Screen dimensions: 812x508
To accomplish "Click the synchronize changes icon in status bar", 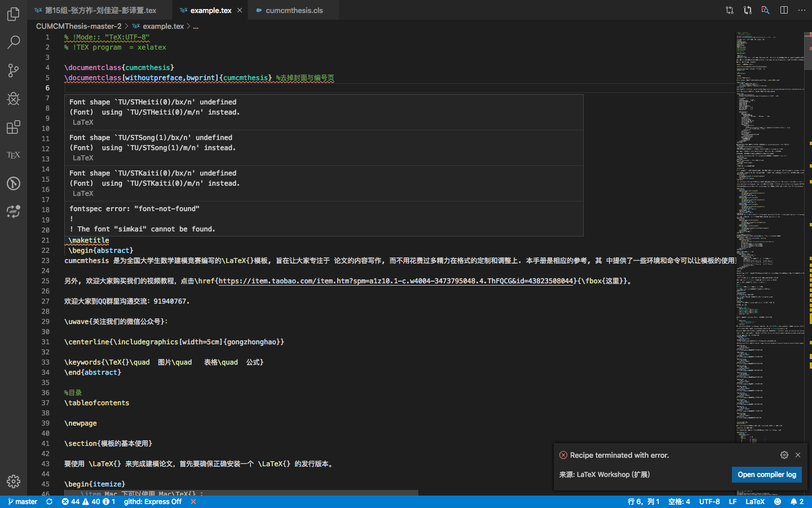I will click(50, 502).
